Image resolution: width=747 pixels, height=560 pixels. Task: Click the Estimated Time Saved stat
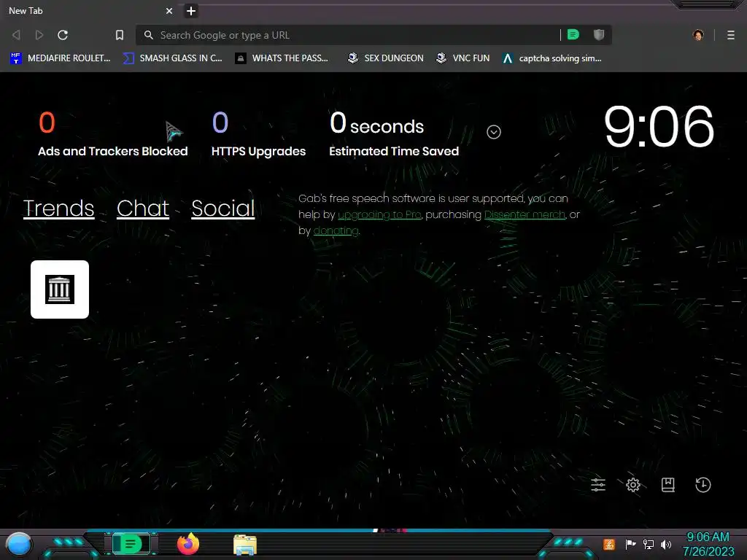coord(394,134)
